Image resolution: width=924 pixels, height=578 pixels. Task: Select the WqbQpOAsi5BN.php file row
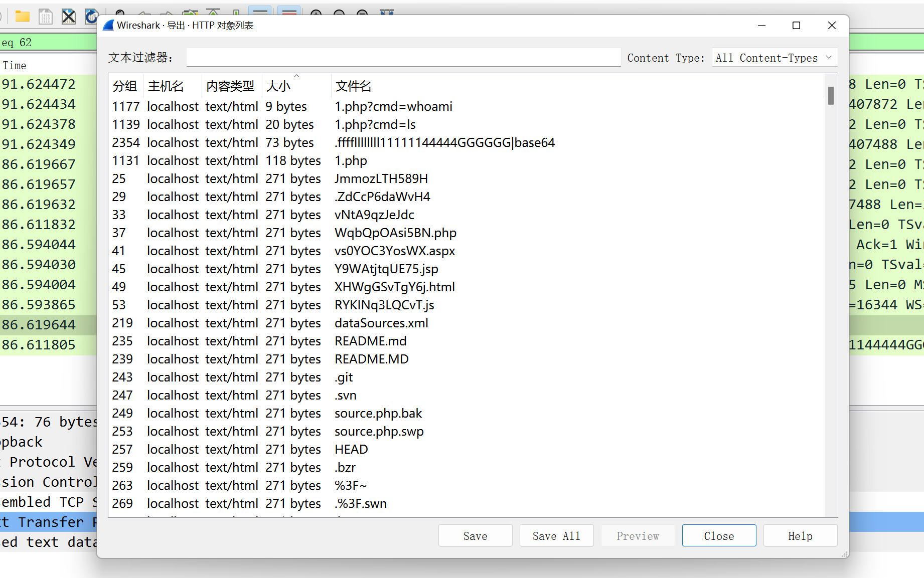(467, 233)
